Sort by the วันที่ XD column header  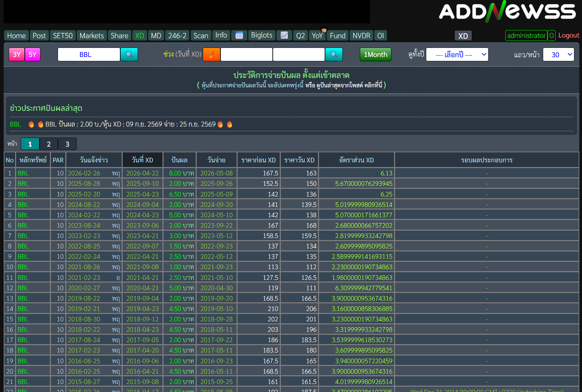[142, 160]
